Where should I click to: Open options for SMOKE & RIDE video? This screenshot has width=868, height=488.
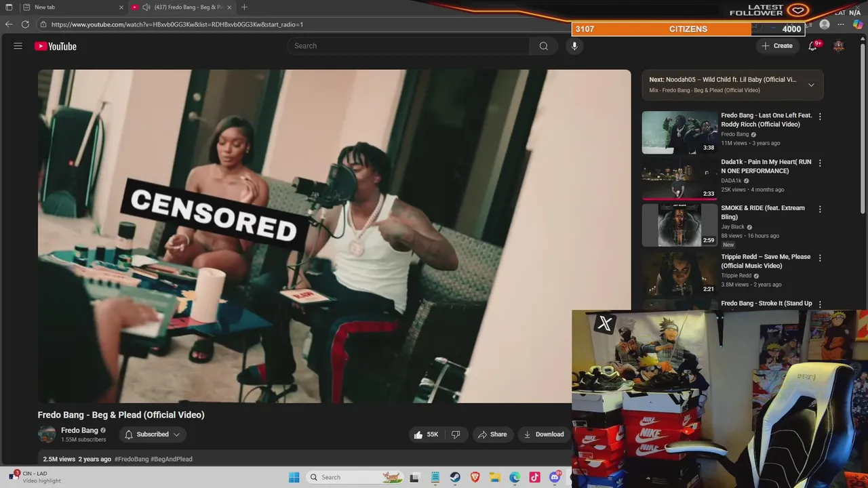coord(820,209)
